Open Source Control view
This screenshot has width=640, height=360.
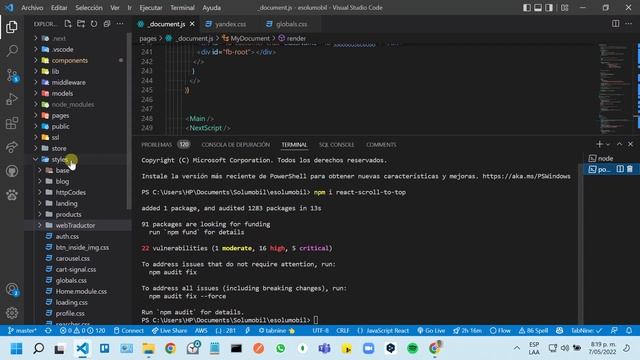12,75
